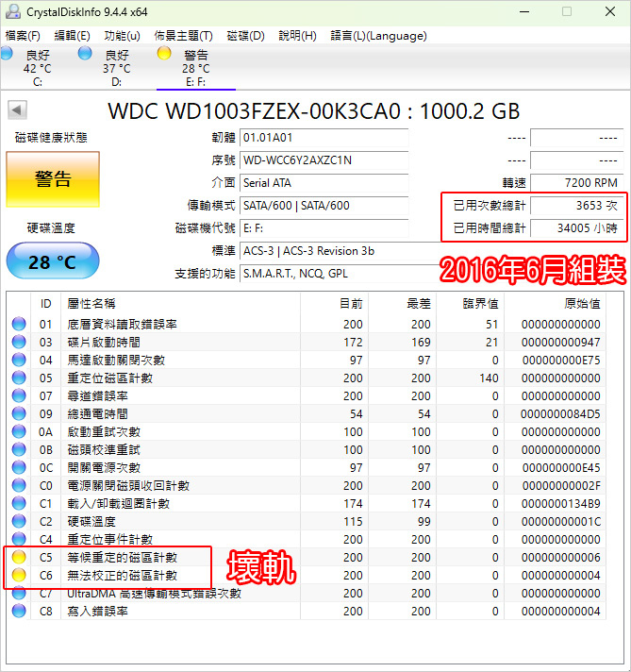Click yellow warning orb for C5

pyautogui.click(x=19, y=557)
